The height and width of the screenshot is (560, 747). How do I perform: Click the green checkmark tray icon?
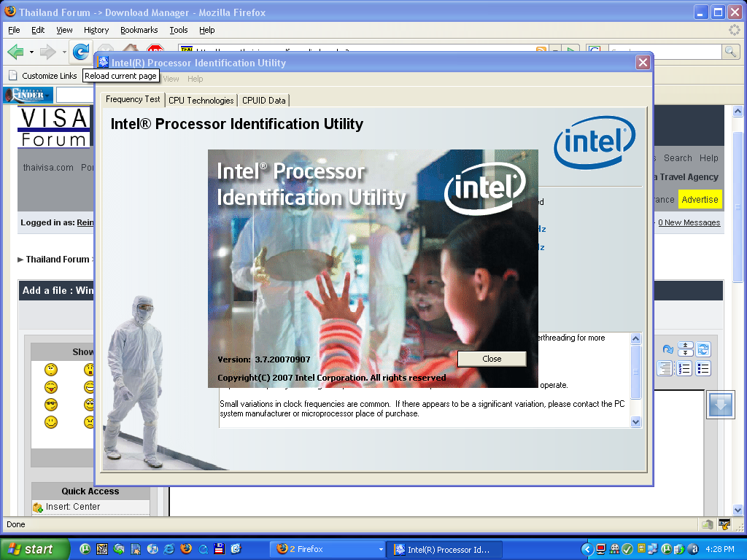click(x=627, y=549)
